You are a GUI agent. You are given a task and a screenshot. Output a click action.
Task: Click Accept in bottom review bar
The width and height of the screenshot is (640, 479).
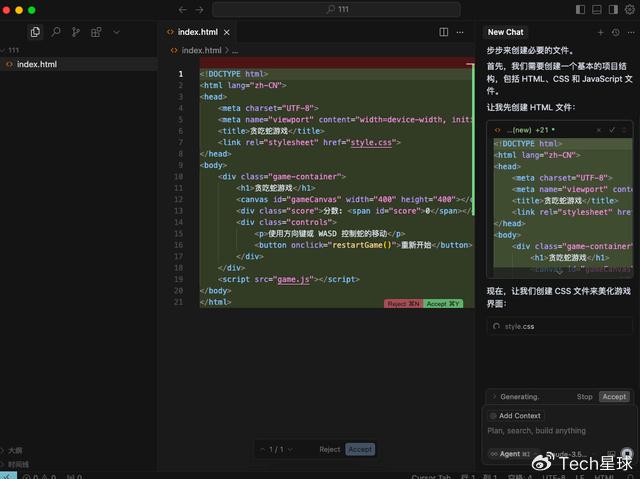(360, 449)
